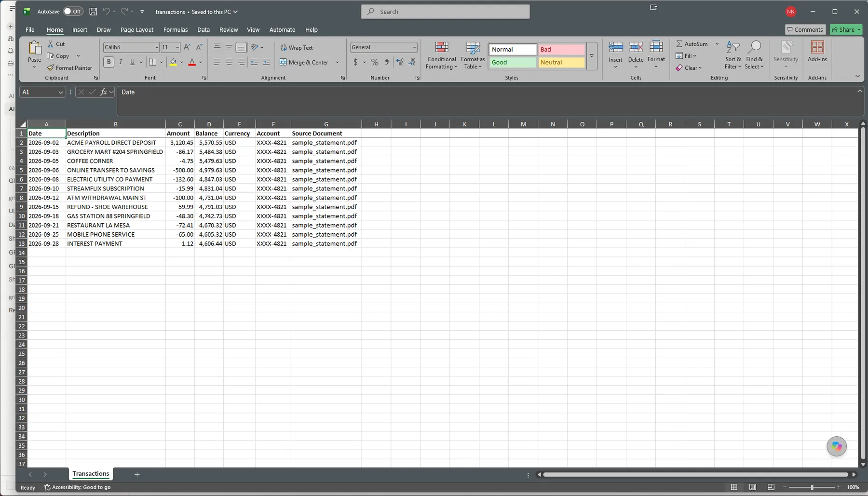Click the Share button

click(846, 30)
